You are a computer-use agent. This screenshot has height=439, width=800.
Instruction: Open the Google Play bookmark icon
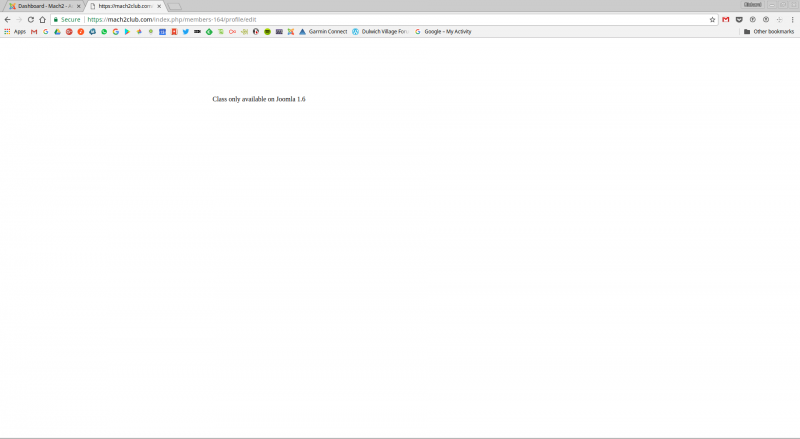(x=127, y=32)
